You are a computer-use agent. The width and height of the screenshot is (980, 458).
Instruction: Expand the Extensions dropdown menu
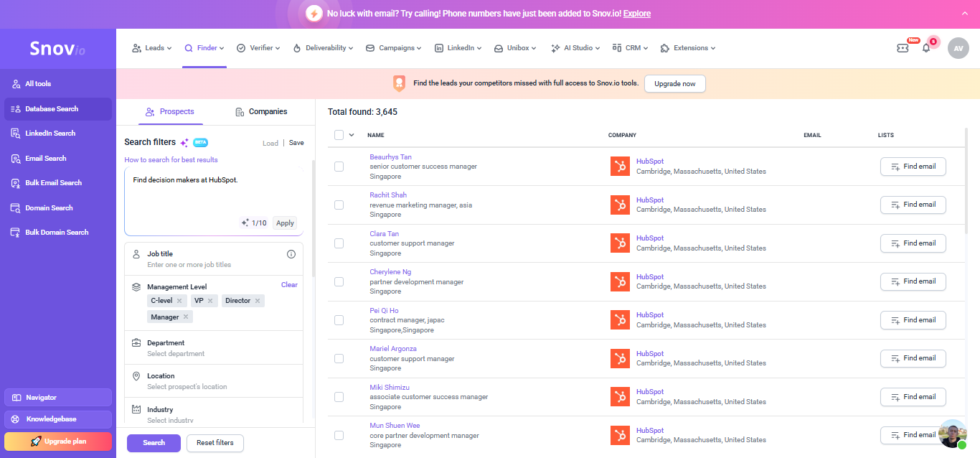point(688,48)
